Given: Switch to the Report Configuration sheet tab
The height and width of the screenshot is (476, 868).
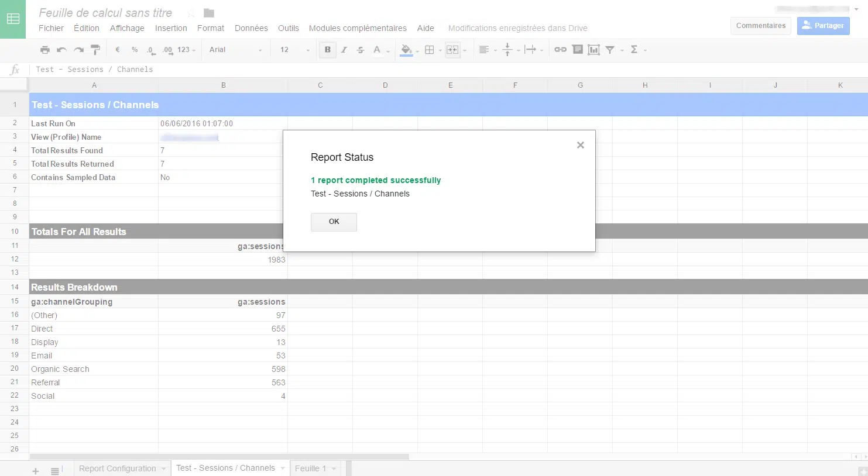Looking at the screenshot, I should coord(118,468).
